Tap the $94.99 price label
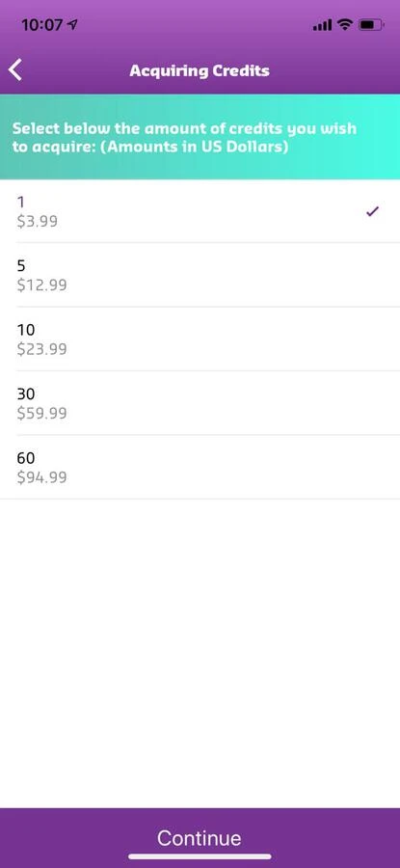The image size is (400, 868). tap(42, 477)
